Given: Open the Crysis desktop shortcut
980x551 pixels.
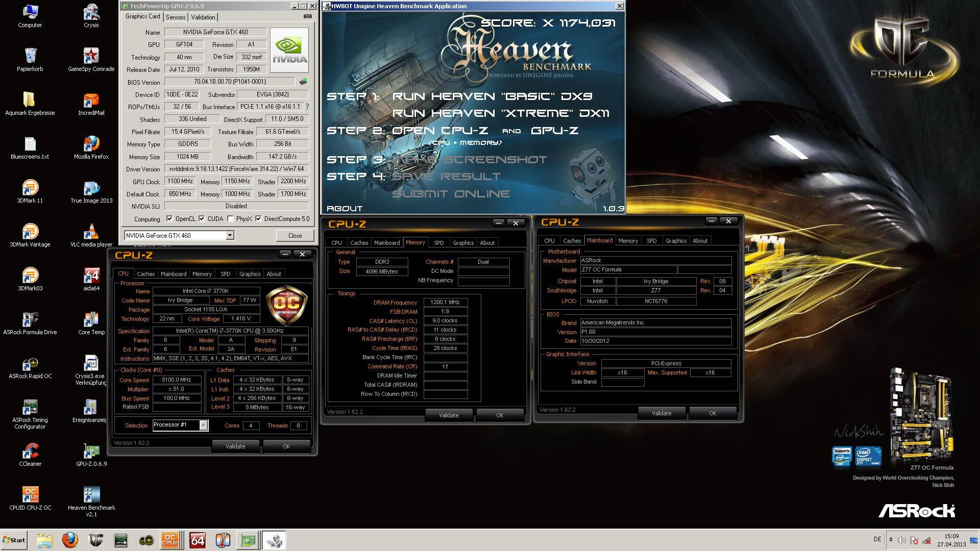Looking at the screenshot, I should coord(91,16).
